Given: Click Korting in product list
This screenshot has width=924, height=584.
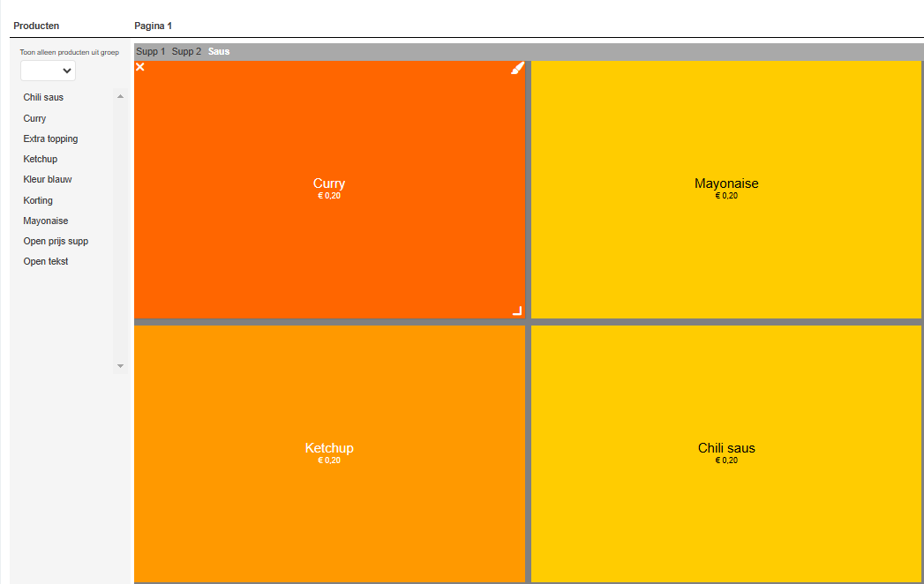Looking at the screenshot, I should [x=38, y=200].
